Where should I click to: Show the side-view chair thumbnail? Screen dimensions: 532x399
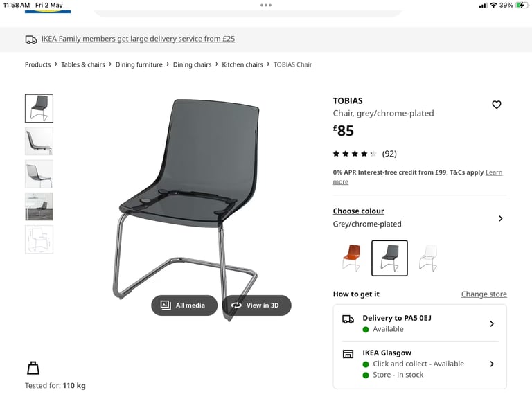tap(39, 141)
